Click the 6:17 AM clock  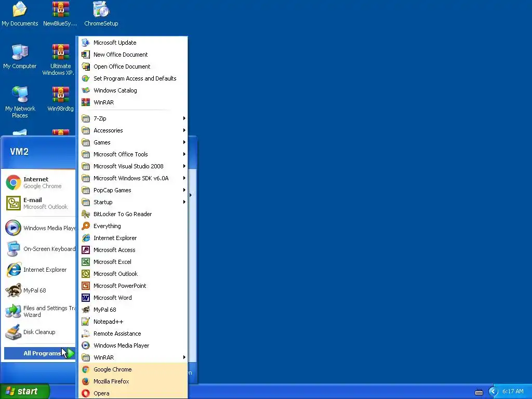(x=513, y=392)
